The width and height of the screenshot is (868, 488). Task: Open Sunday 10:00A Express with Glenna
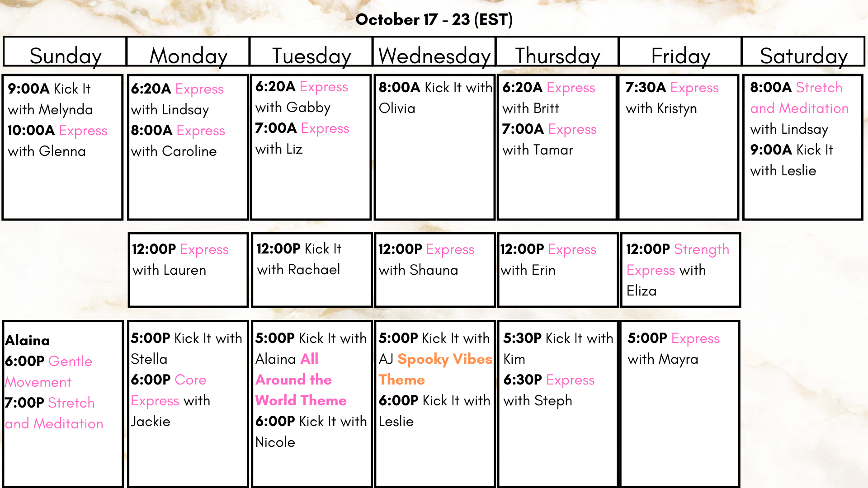57,141
